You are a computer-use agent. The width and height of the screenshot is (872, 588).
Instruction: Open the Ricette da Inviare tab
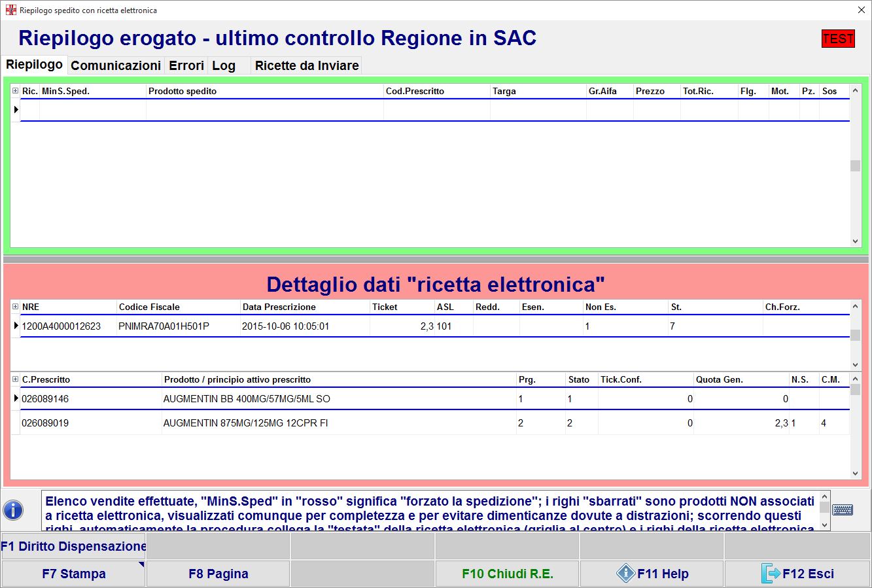(306, 65)
